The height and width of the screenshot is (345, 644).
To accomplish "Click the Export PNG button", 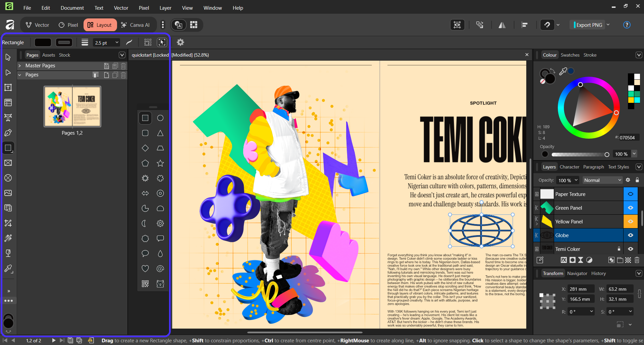I will pos(589,25).
